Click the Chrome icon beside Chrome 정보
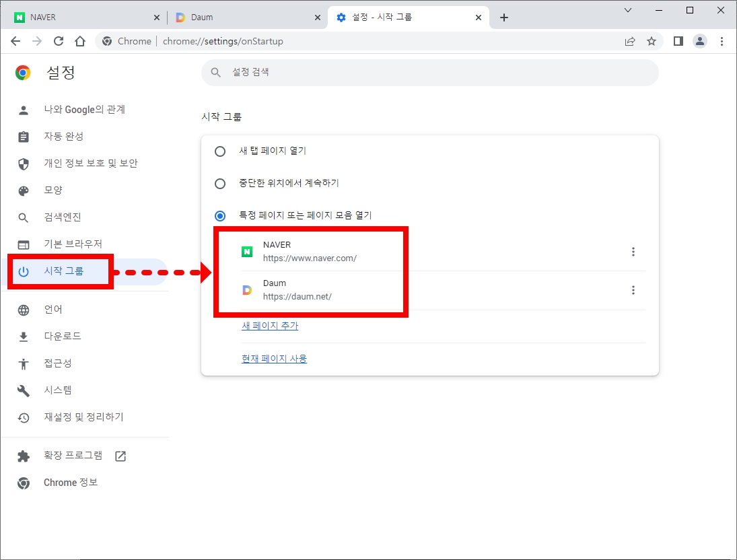Screen dimensions: 737x560 (23, 483)
